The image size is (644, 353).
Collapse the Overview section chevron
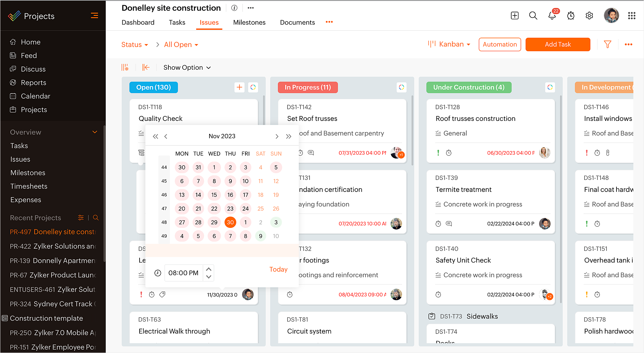[95, 132]
